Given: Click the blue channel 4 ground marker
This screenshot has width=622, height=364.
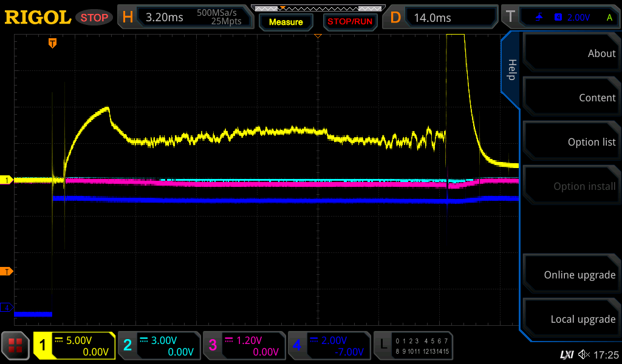Looking at the screenshot, I should pyautogui.click(x=9, y=308).
